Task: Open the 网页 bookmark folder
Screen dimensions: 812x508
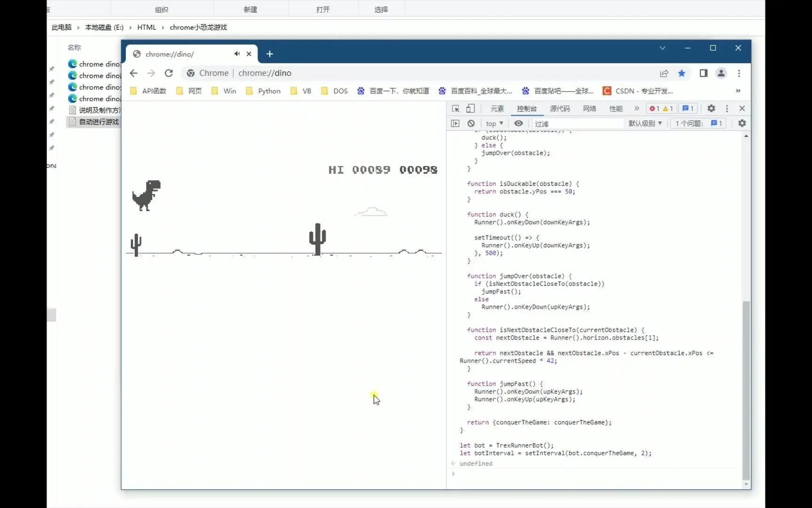Action: coord(189,91)
